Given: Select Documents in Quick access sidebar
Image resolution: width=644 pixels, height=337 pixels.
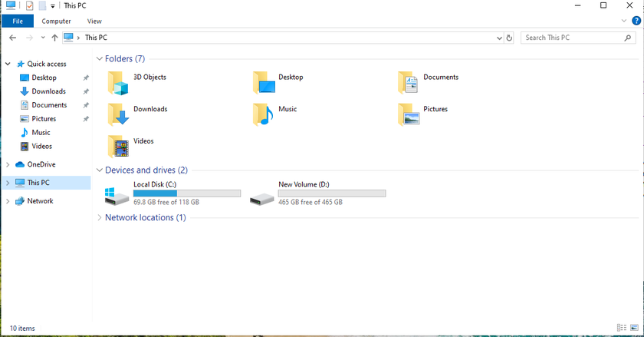Looking at the screenshot, I should tap(49, 105).
